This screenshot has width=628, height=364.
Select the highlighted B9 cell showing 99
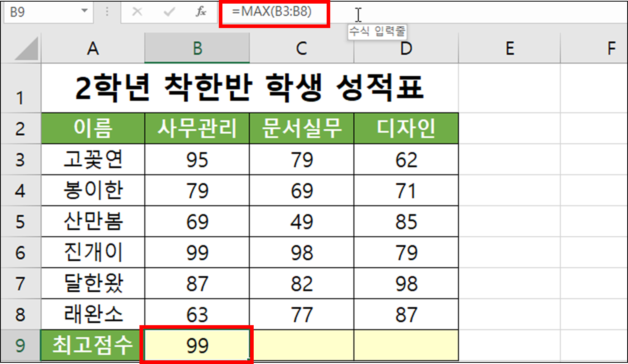coord(197,344)
